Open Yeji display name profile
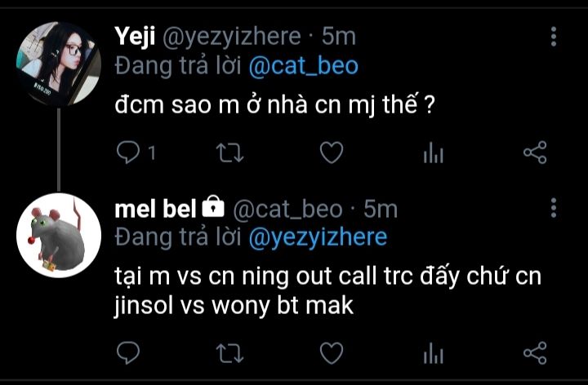 [135, 37]
